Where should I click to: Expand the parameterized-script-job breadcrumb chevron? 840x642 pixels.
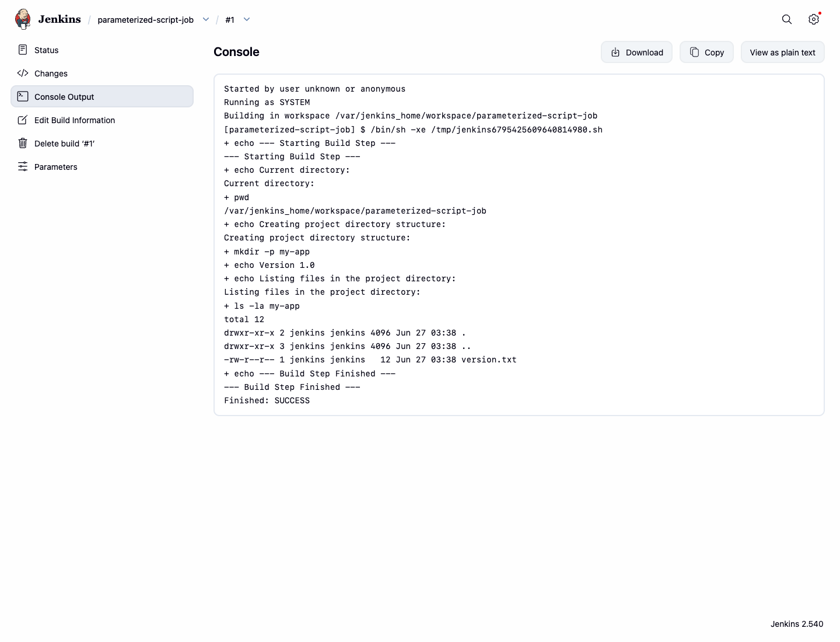click(x=206, y=19)
